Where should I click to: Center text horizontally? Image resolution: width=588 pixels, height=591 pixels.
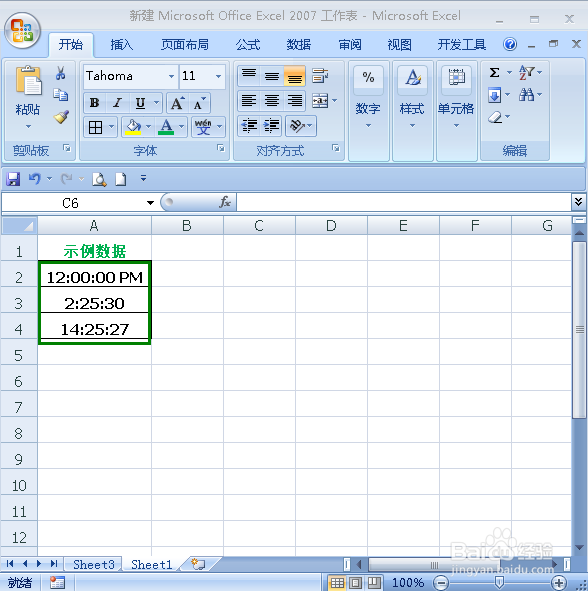coord(272,101)
